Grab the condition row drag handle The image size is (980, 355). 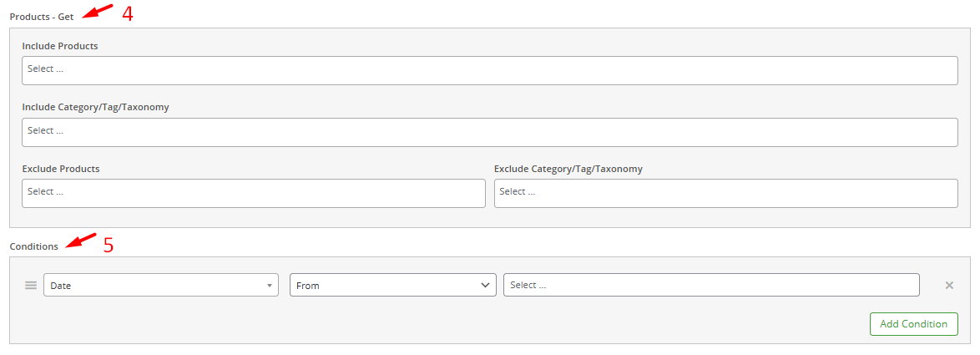(31, 285)
